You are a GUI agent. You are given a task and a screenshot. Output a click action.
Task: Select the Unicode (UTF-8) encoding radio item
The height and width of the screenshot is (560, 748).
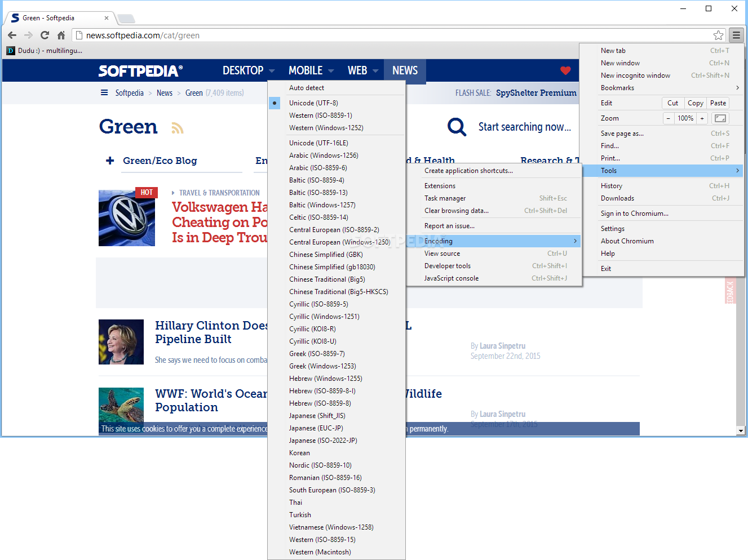(337, 103)
